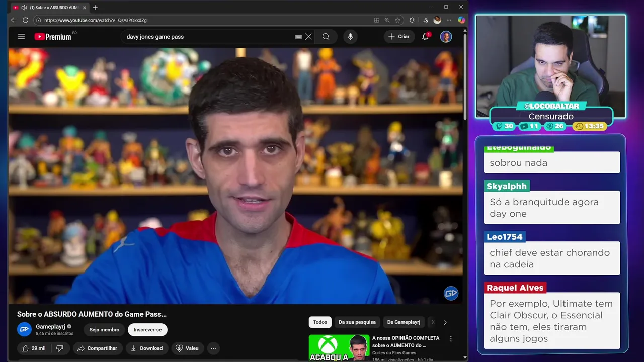
Task: Open the Copilot sidebar icon
Action: pyautogui.click(x=461, y=20)
